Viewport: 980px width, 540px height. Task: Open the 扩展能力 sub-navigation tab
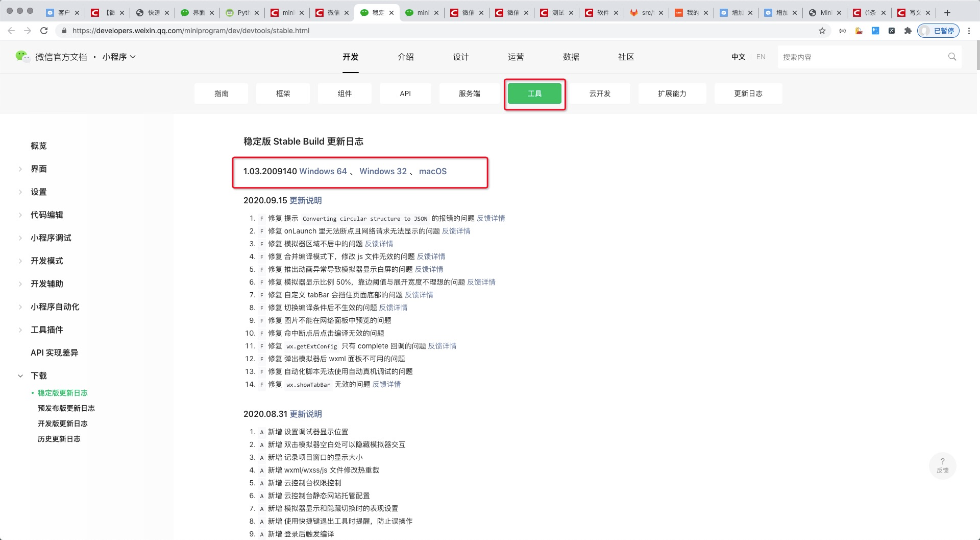pos(672,93)
